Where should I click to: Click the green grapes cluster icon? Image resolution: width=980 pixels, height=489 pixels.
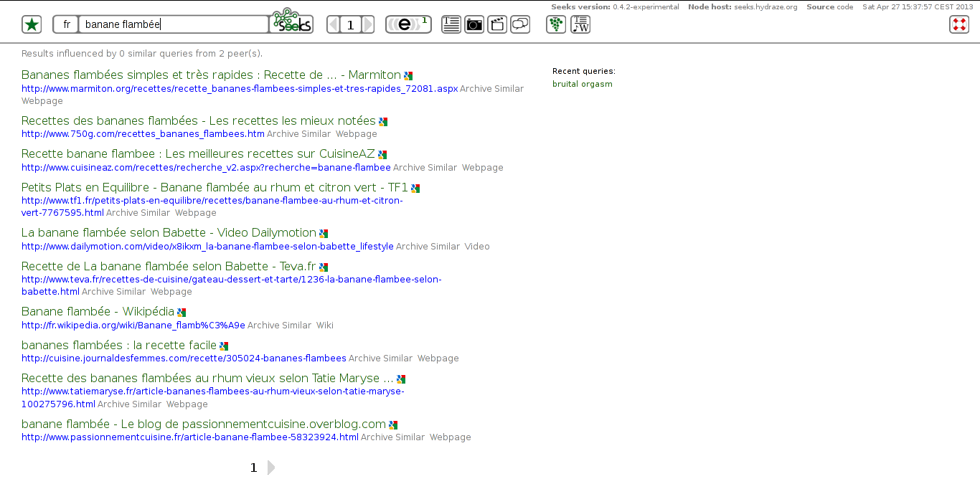coord(556,24)
